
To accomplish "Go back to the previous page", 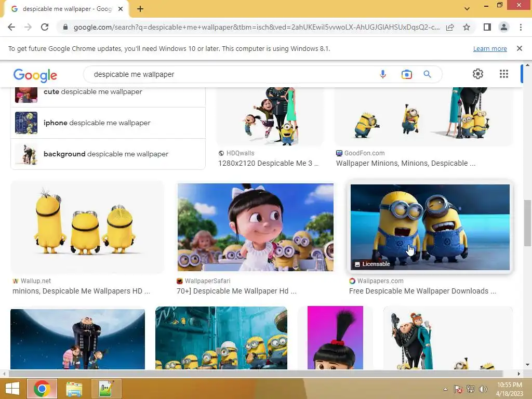I will (x=11, y=27).
